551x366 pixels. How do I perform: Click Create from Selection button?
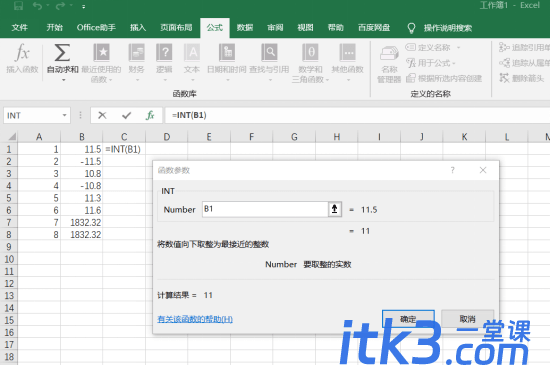click(444, 78)
